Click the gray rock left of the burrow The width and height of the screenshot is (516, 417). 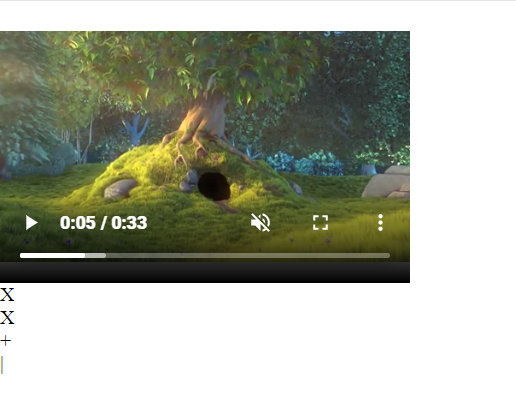(x=121, y=188)
